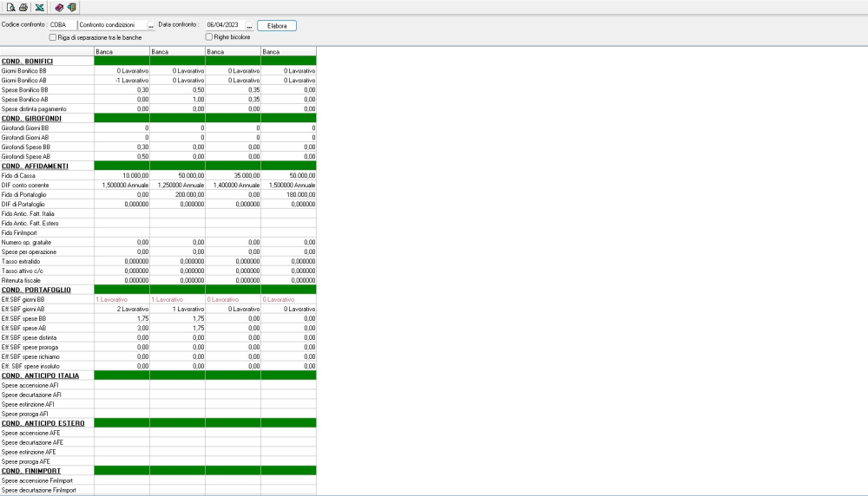Image resolution: width=868 pixels, height=496 pixels.
Task: Click the Codice confronto field containing COBA
Action: (62, 26)
